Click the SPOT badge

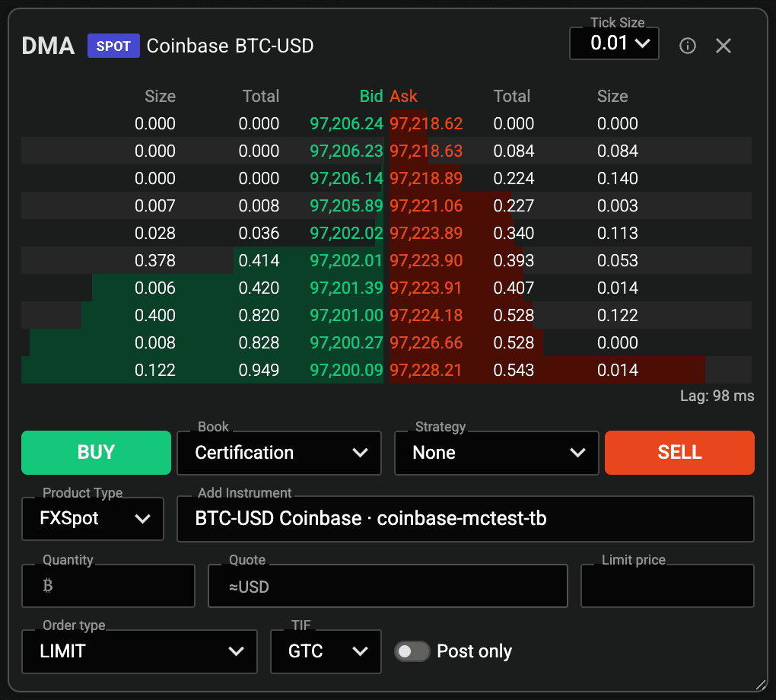point(113,46)
